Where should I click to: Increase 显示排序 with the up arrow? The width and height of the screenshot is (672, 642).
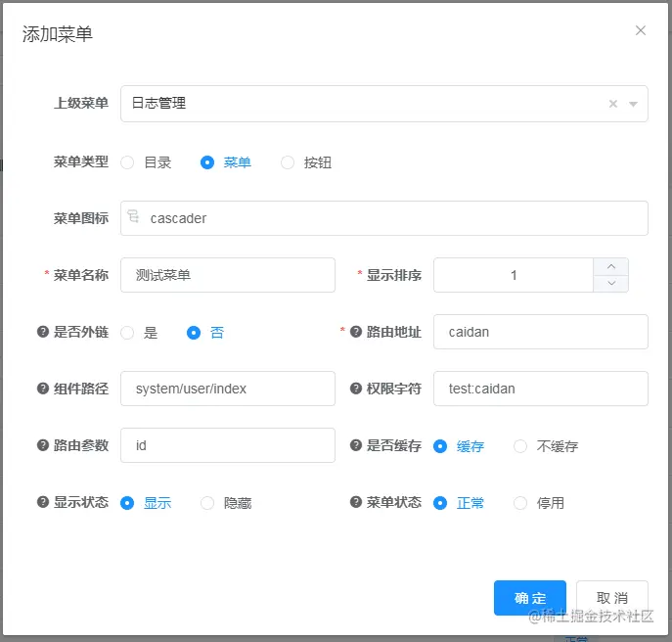coord(611,266)
